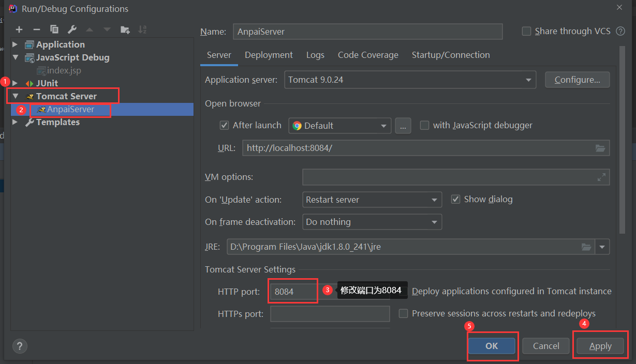The image size is (636, 364).
Task: Open the Code Coverage tab
Action: pyautogui.click(x=368, y=55)
